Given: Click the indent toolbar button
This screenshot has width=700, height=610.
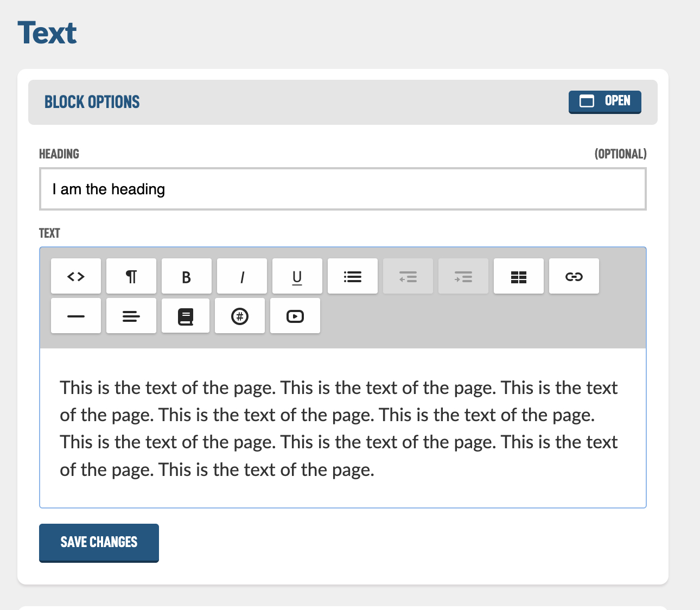Looking at the screenshot, I should [x=463, y=276].
